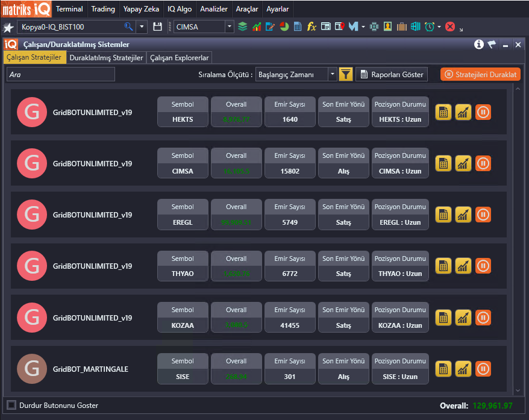This screenshot has width=529, height=420.
Task: Click the list scrollbar up arrow
Action: pyautogui.click(x=518, y=89)
